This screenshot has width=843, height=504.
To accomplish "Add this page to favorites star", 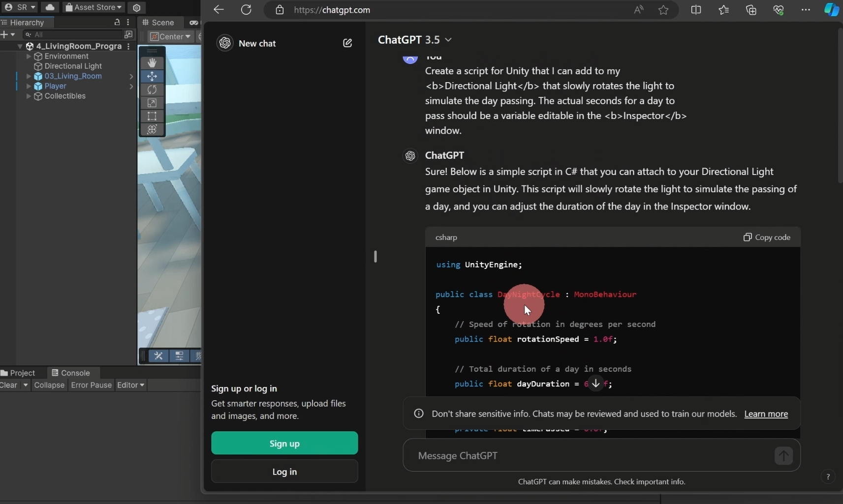I will coord(663,10).
